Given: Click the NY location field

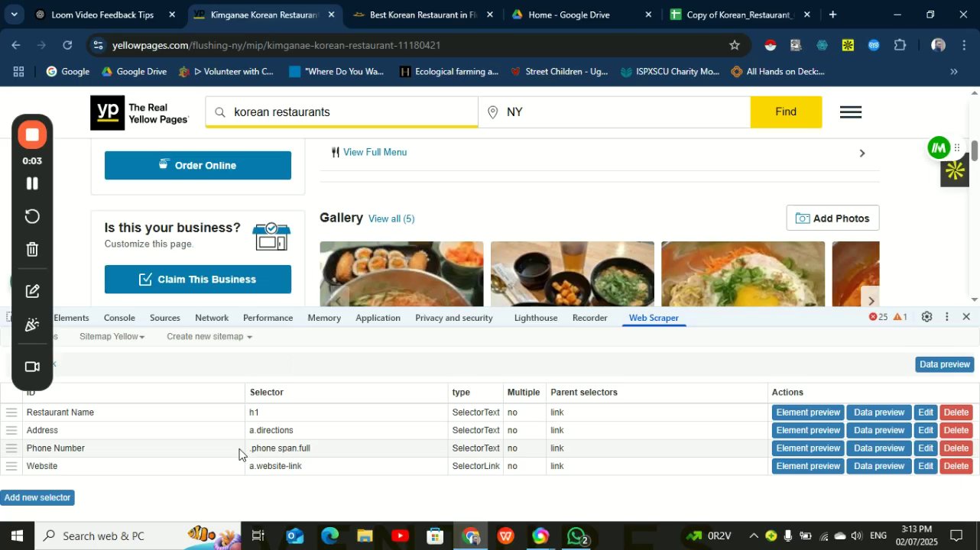Looking at the screenshot, I should coord(615,112).
